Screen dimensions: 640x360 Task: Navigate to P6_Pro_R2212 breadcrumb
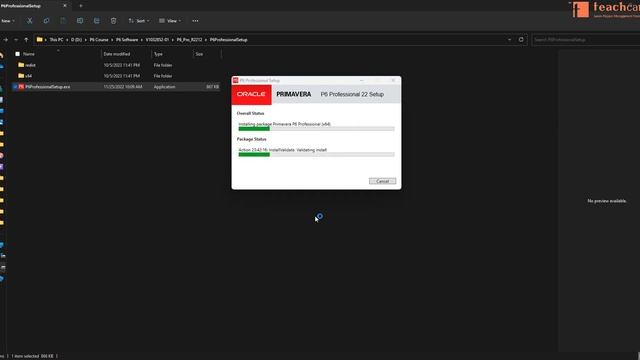(x=189, y=40)
